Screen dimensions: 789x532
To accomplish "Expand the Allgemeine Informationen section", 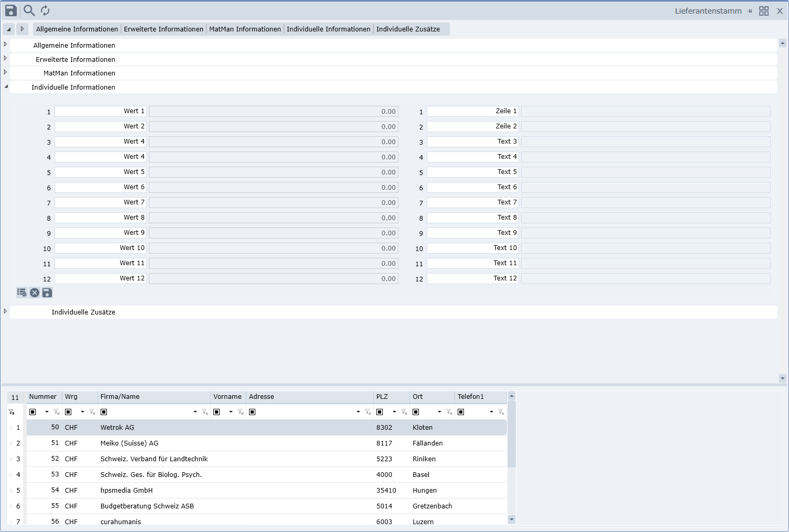I will 5,45.
